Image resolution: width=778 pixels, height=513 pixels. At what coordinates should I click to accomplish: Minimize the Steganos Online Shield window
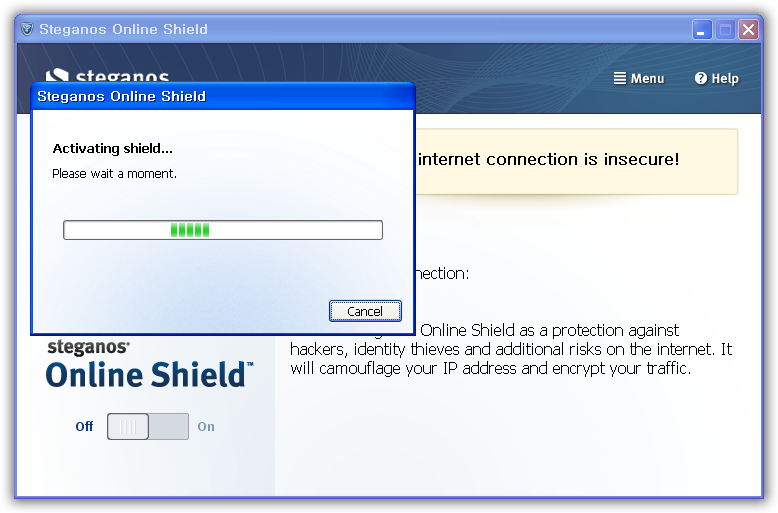click(x=702, y=30)
